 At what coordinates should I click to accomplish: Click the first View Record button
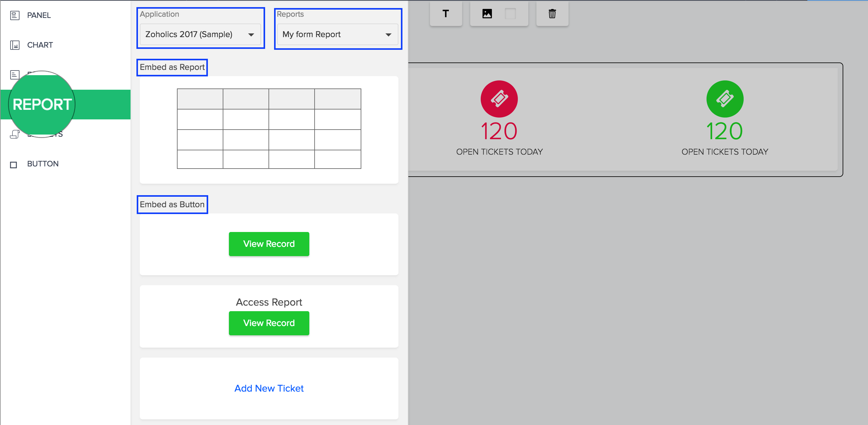pos(269,244)
